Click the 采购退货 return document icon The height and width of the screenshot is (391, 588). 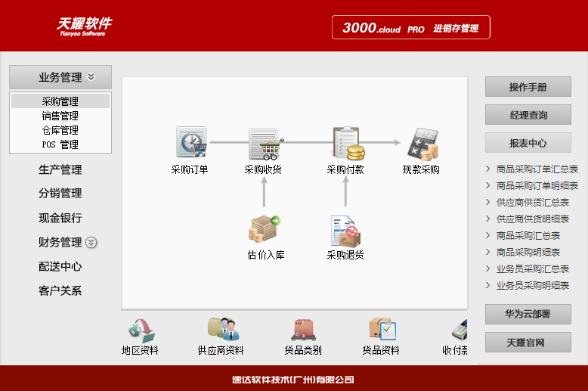click(345, 230)
